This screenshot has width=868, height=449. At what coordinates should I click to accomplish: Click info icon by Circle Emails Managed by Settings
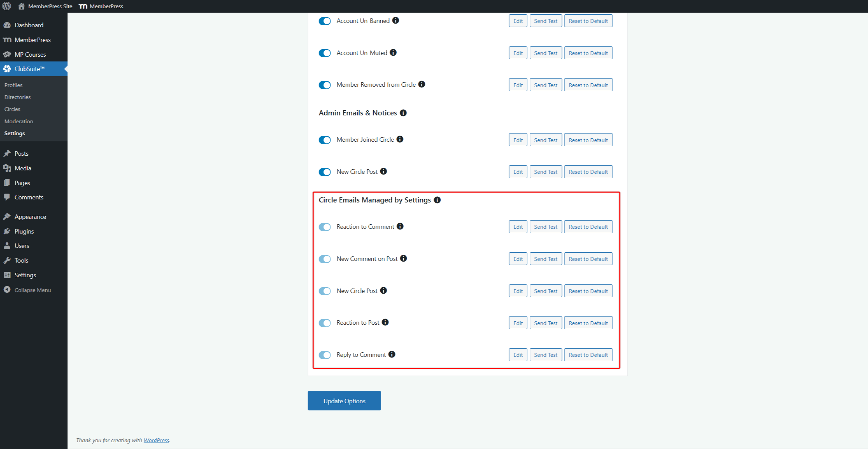coord(437,200)
